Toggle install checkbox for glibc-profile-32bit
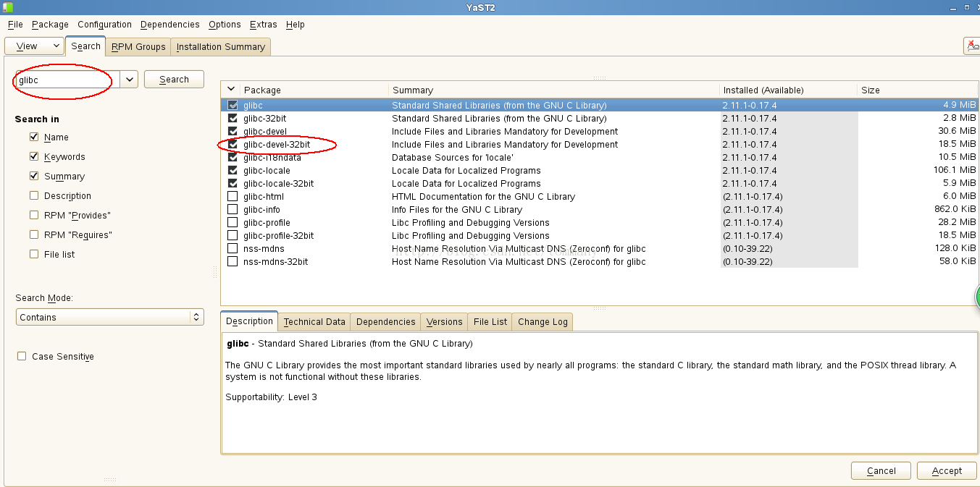Viewport: 980px width, 487px height. click(x=233, y=235)
